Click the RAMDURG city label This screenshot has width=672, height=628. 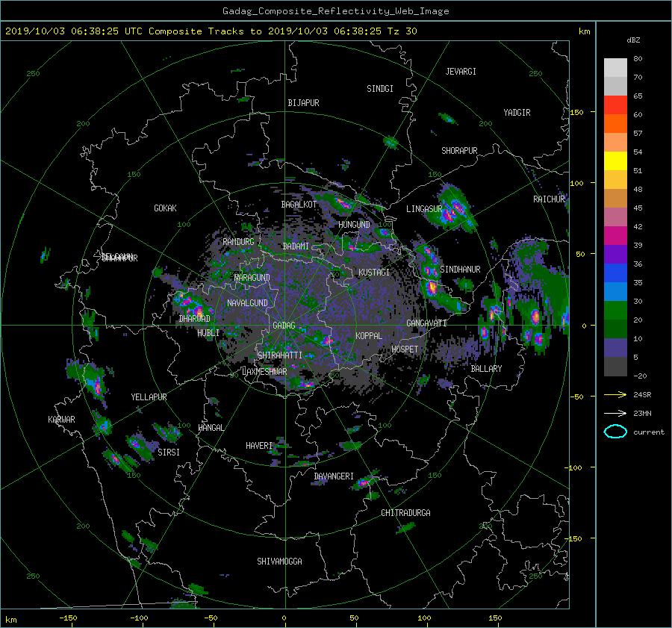pos(238,242)
